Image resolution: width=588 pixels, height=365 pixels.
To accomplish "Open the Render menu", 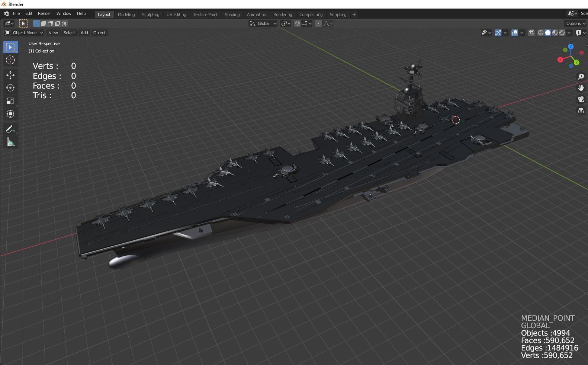I will point(45,13).
